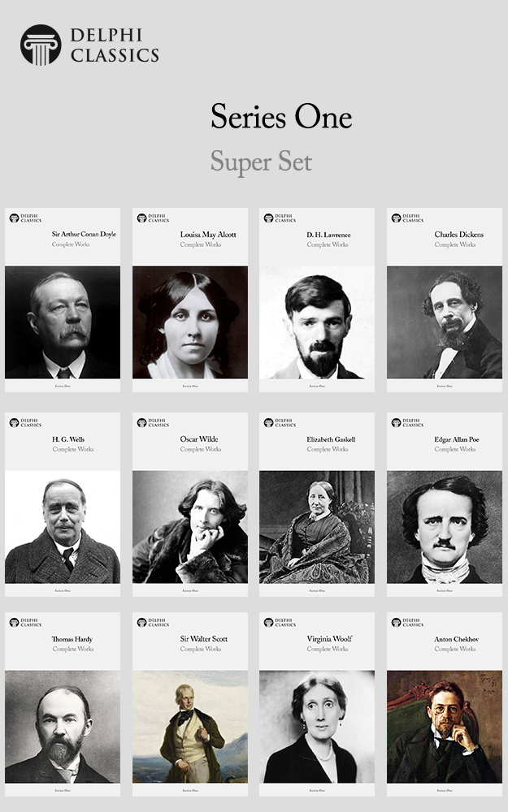The image size is (508, 812).
Task: Select the Oscar Wilde portrait
Action: click(x=190, y=527)
